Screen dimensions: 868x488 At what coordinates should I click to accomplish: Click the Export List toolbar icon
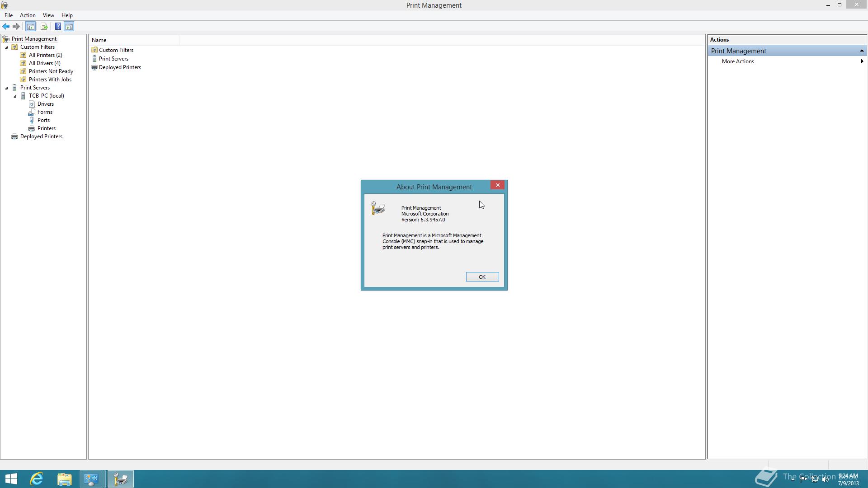[44, 27]
